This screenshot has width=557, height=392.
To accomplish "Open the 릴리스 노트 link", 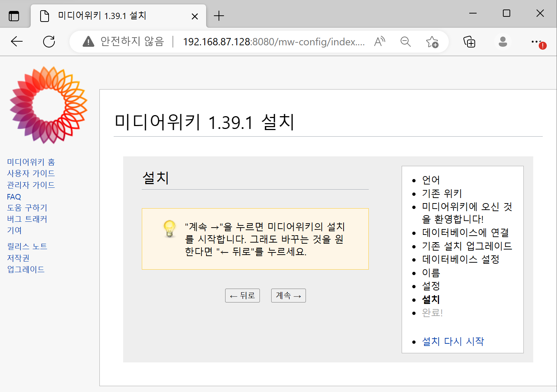I will (x=27, y=246).
